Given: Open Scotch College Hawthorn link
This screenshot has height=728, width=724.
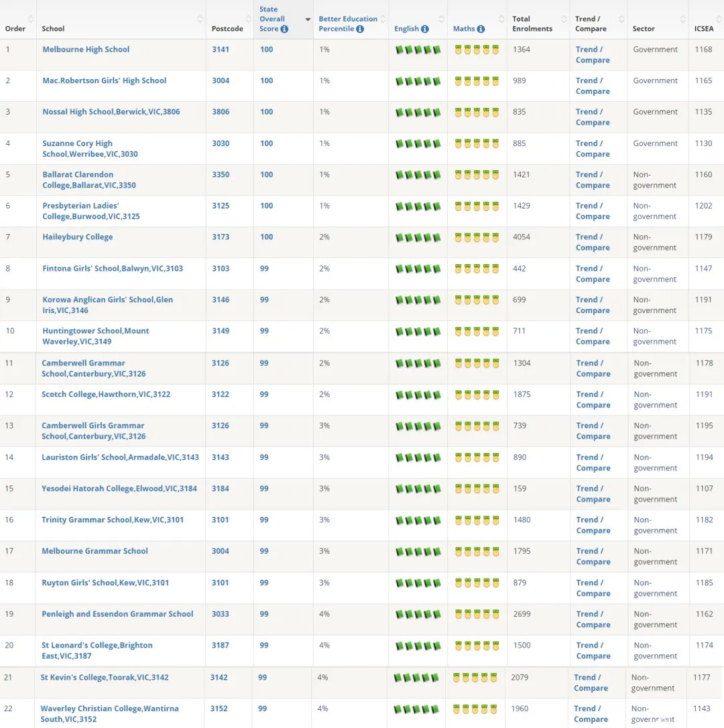Looking at the screenshot, I should (106, 394).
